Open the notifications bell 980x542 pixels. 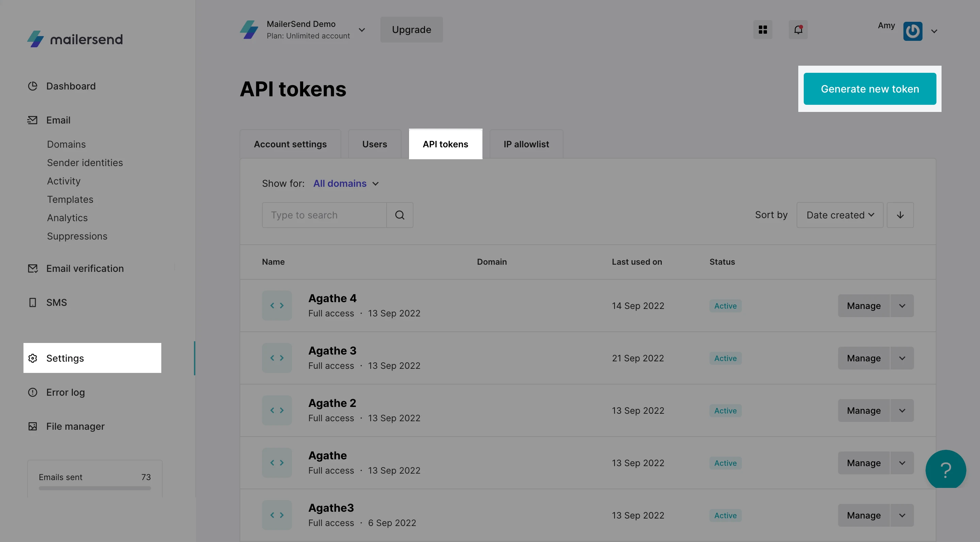[x=798, y=30]
